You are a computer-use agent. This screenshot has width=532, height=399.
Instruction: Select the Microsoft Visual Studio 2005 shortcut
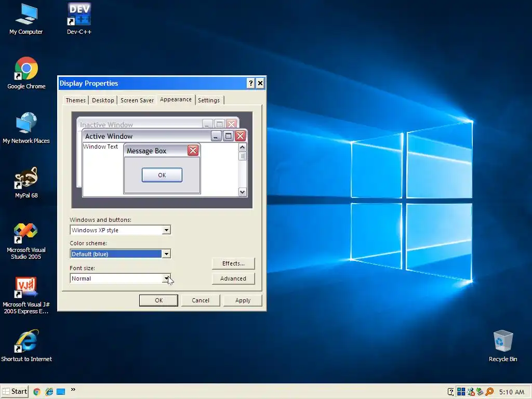tap(26, 241)
